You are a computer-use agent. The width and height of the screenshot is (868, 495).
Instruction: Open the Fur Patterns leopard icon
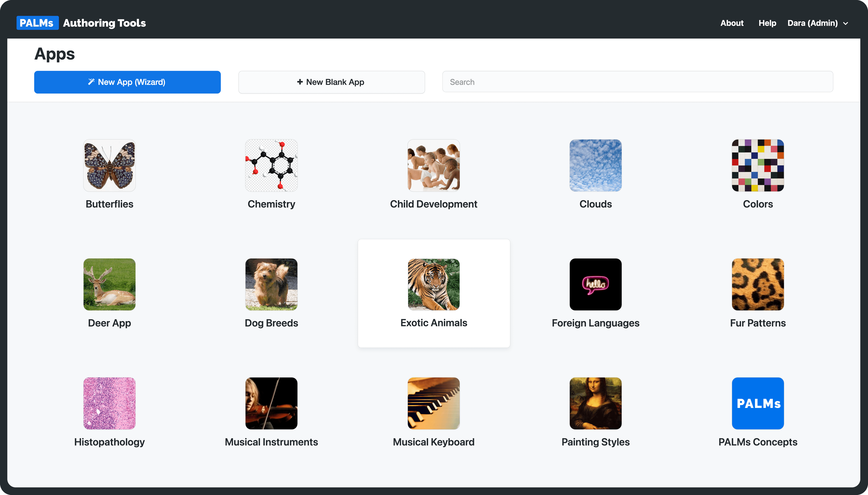coord(758,285)
